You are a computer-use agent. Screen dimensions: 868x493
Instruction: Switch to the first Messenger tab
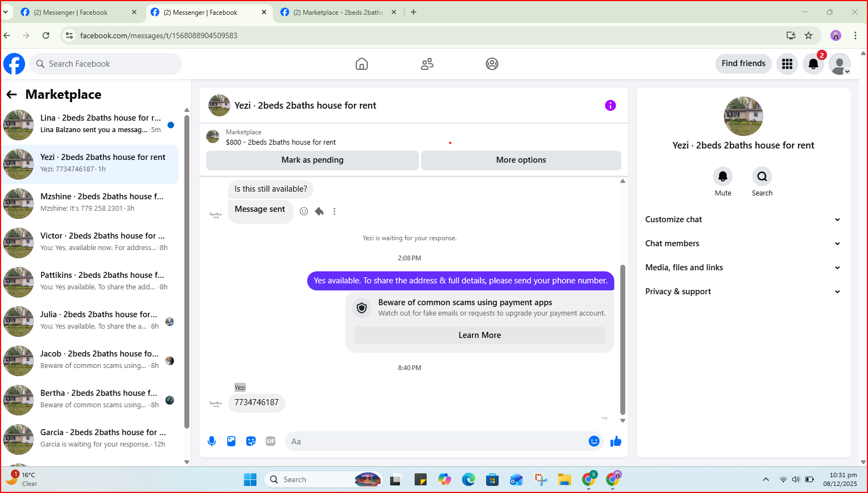coord(78,12)
